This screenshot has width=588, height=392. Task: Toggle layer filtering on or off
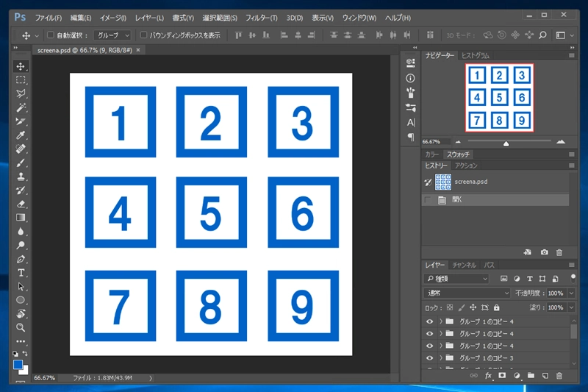(573, 278)
